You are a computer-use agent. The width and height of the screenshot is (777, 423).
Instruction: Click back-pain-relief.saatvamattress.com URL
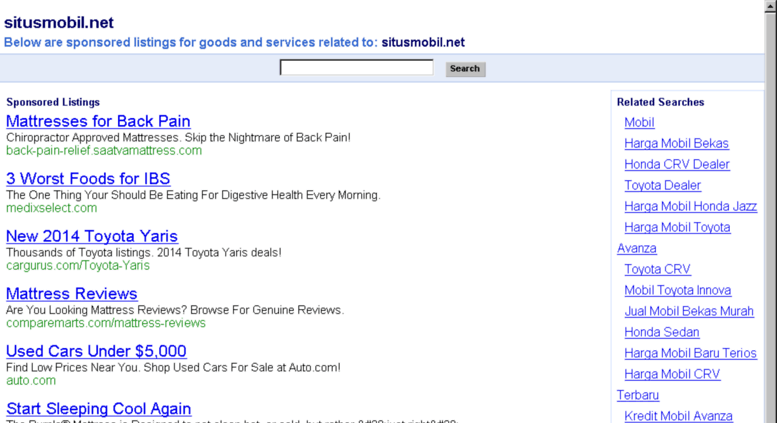[x=104, y=151]
